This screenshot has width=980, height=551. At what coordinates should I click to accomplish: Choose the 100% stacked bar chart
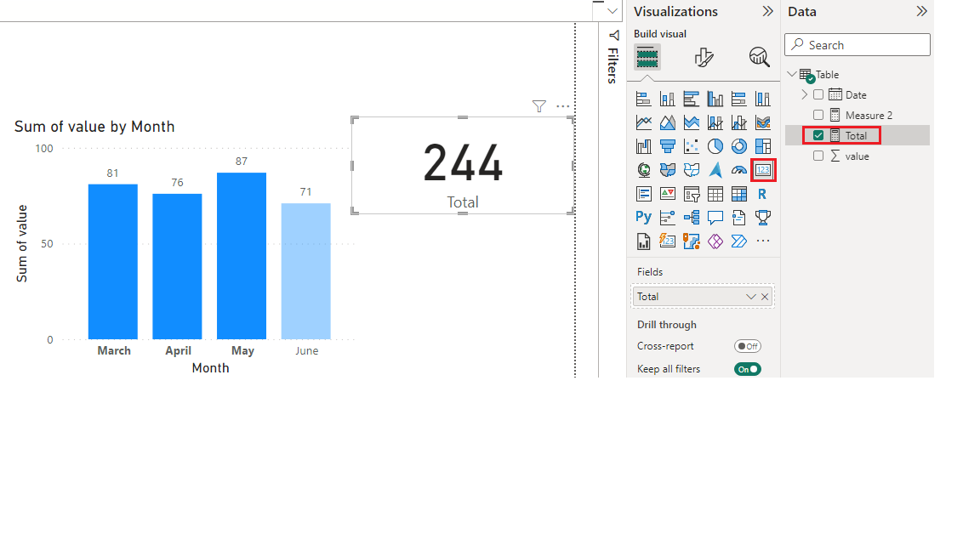tap(738, 99)
